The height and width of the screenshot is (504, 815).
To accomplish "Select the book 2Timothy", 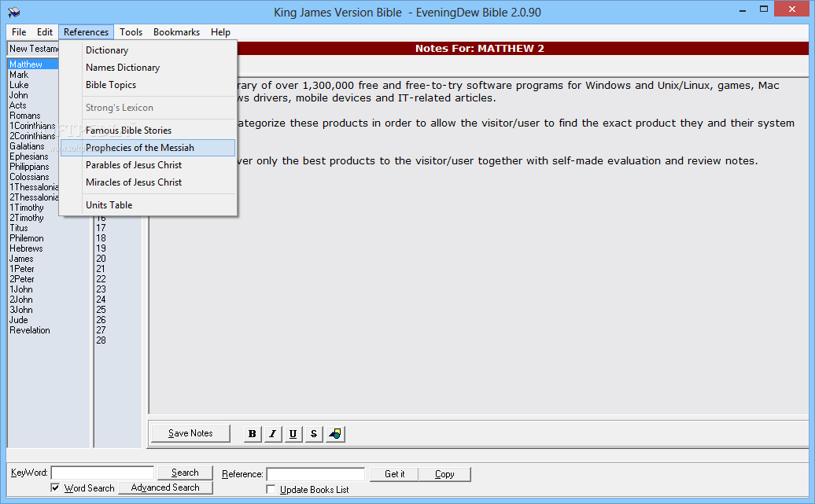I will (27, 218).
